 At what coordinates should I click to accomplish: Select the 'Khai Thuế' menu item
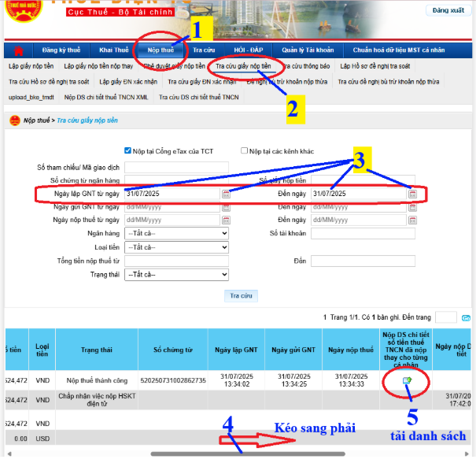114,50
